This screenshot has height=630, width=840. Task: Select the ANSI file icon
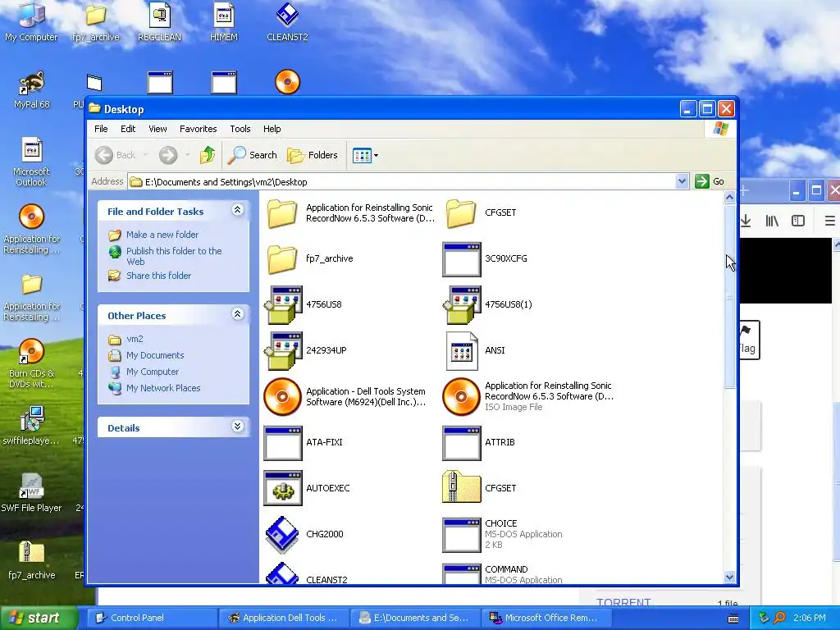[x=461, y=351]
